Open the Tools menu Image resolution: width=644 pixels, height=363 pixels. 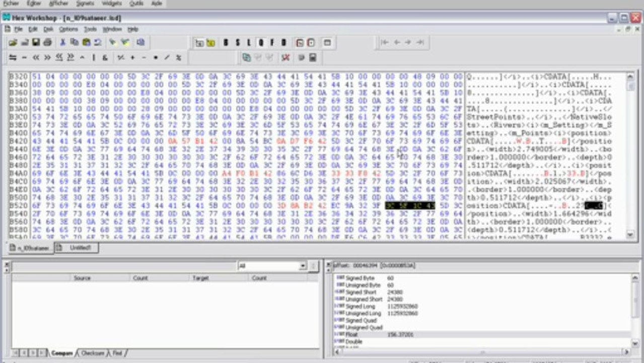pyautogui.click(x=90, y=29)
